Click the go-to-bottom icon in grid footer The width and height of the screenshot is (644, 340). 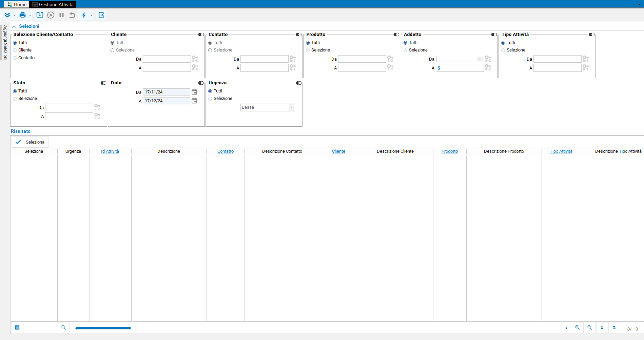point(614,327)
